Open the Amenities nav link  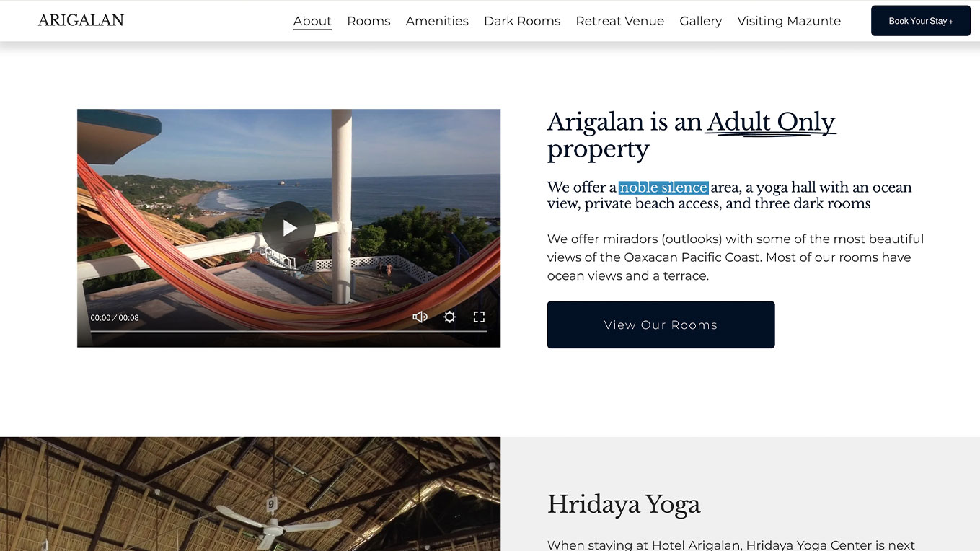(437, 21)
